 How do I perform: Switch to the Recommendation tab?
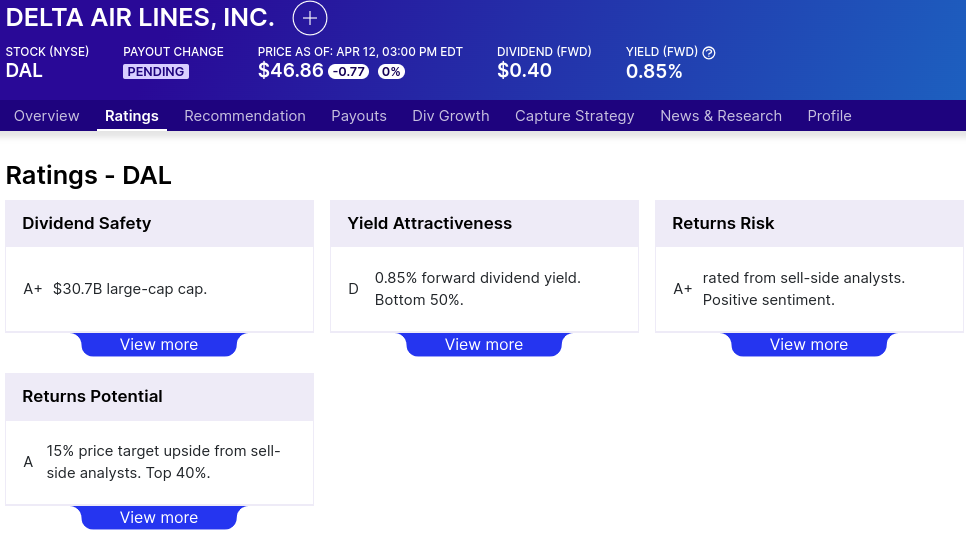(x=245, y=116)
